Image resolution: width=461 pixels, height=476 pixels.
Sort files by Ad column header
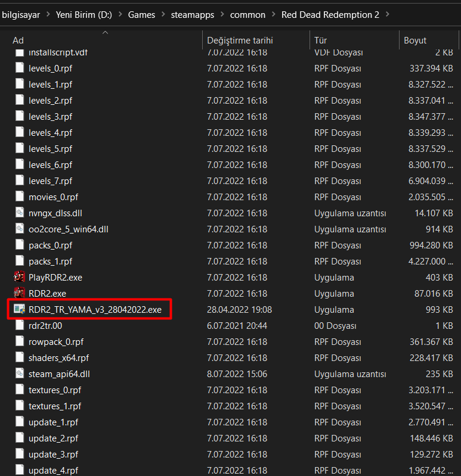pos(18,40)
